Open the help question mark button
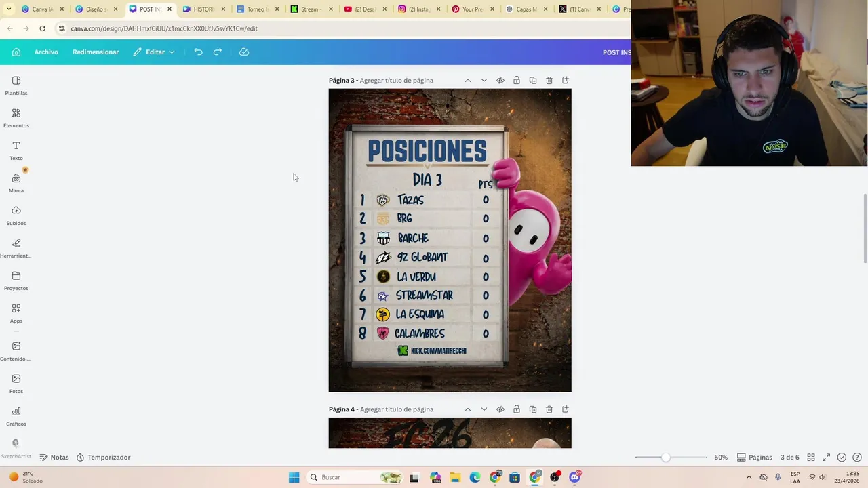This screenshot has width=868, height=488. [857, 457]
